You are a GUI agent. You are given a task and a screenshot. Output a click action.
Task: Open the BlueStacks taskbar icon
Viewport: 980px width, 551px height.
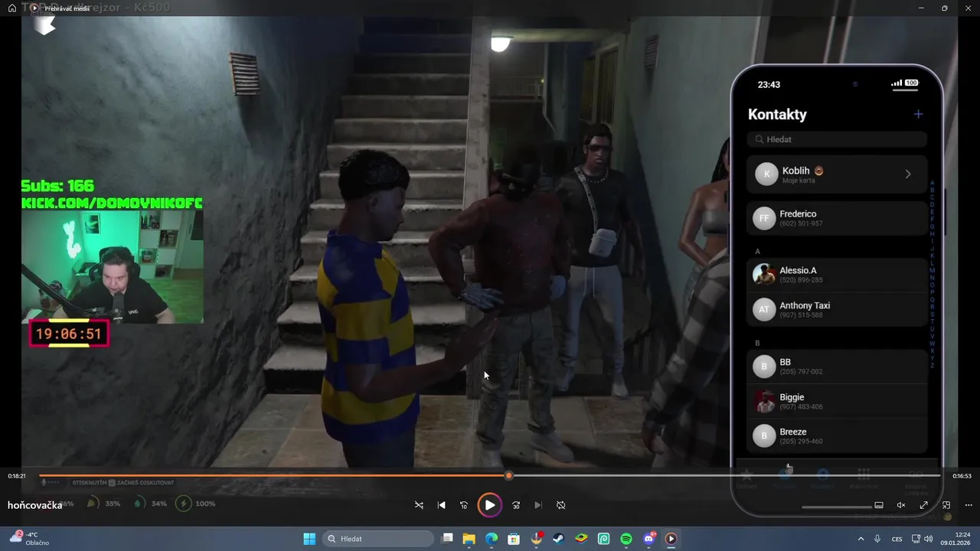(x=581, y=539)
